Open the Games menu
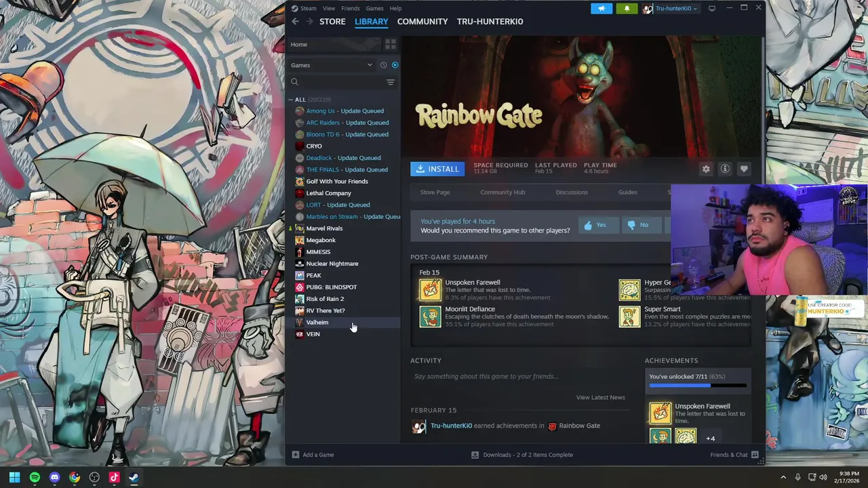The width and height of the screenshot is (868, 488). pos(374,8)
